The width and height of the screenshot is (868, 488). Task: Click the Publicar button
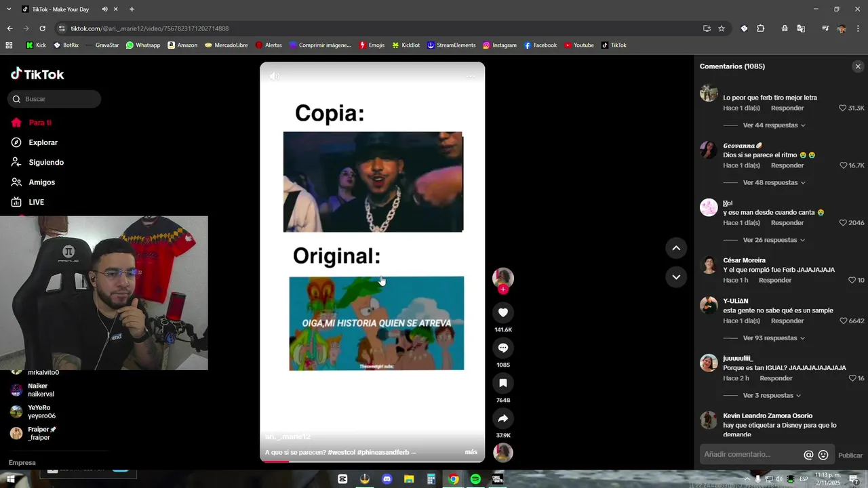[x=850, y=455]
